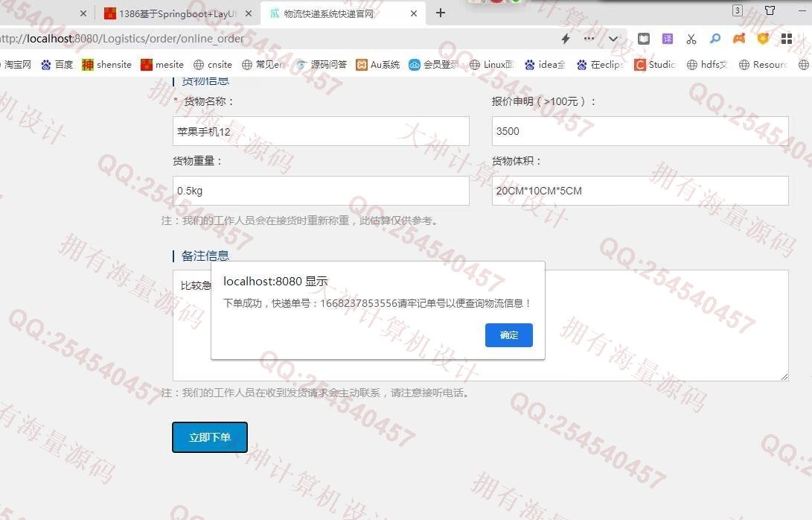Expand the address bar dropdown chevron
Viewport: 812px width, 520px height.
point(613,39)
